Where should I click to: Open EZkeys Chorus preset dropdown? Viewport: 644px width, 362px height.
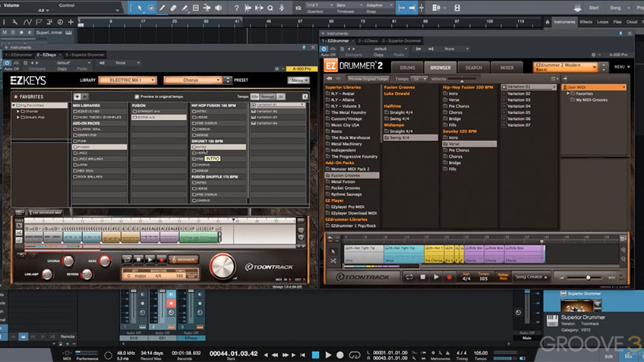coord(193,80)
